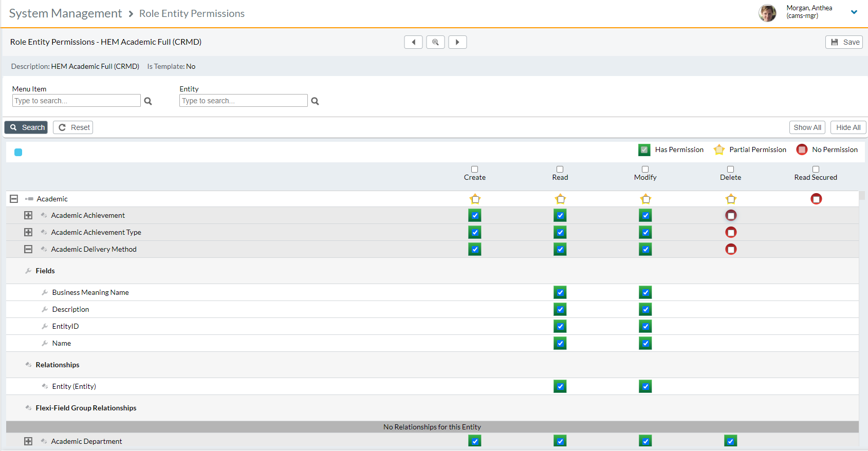Go to System Management breadcrumb

click(65, 13)
